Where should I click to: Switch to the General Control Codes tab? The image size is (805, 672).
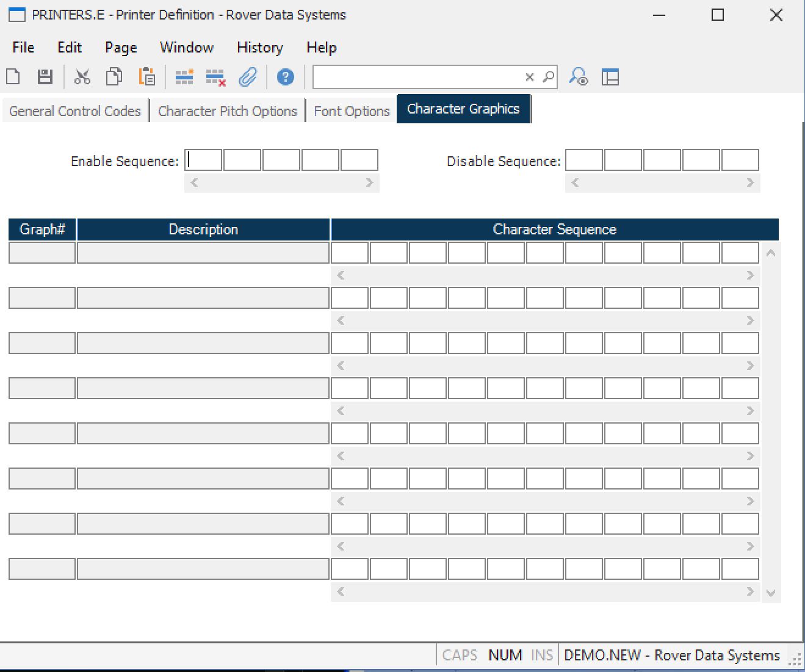75,111
